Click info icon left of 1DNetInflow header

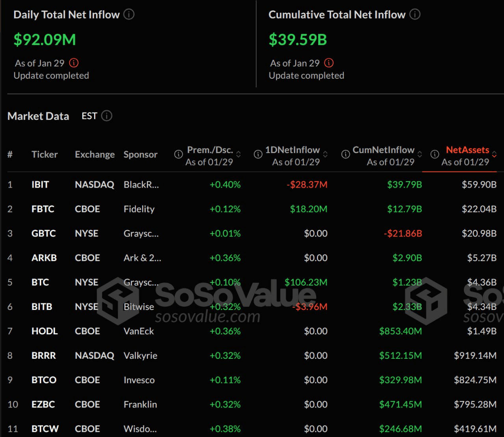coord(258,154)
